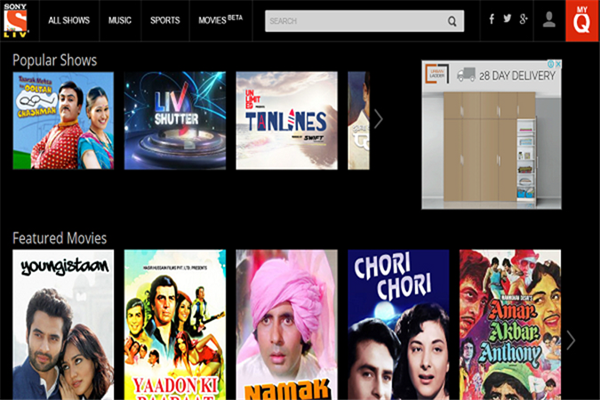Open the All Shows menu

pyautogui.click(x=68, y=20)
